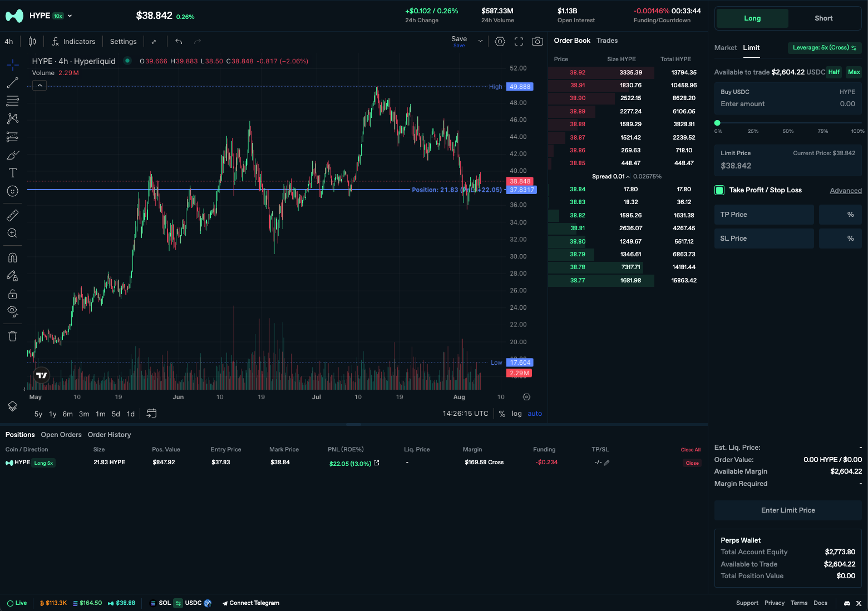Set chart range to 1d
The image size is (868, 611).
coord(131,414)
